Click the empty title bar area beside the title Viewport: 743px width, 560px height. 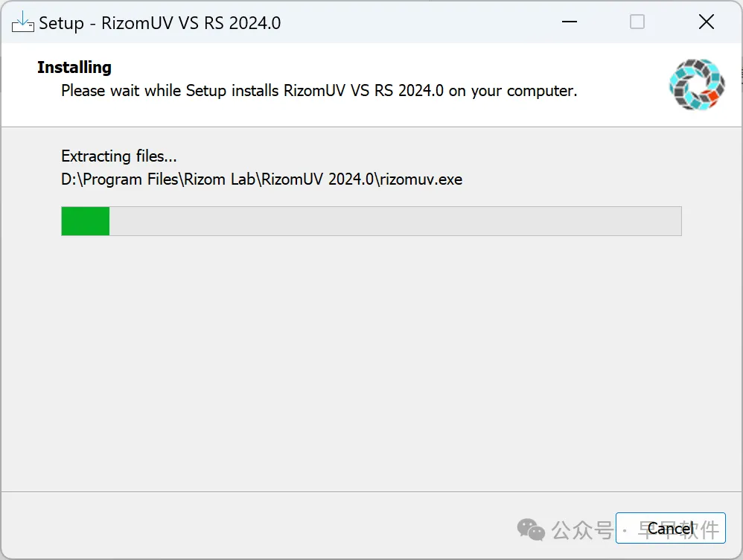[x=417, y=22]
